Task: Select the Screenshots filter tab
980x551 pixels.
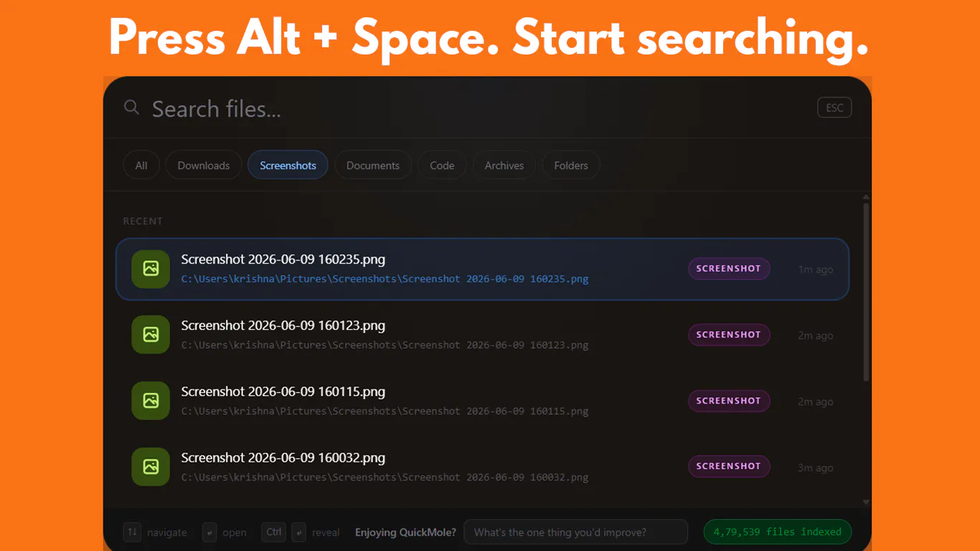Action: click(288, 165)
